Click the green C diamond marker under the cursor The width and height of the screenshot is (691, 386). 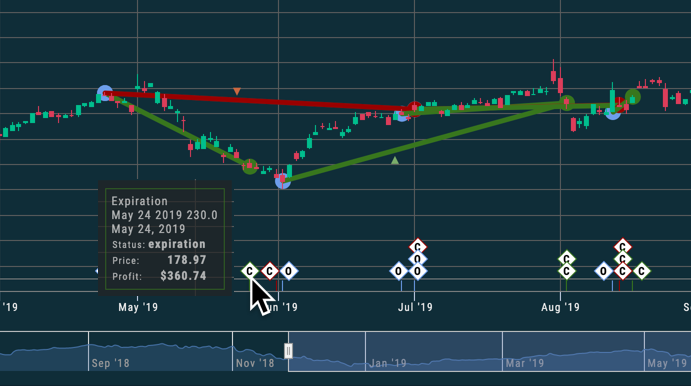(249, 271)
